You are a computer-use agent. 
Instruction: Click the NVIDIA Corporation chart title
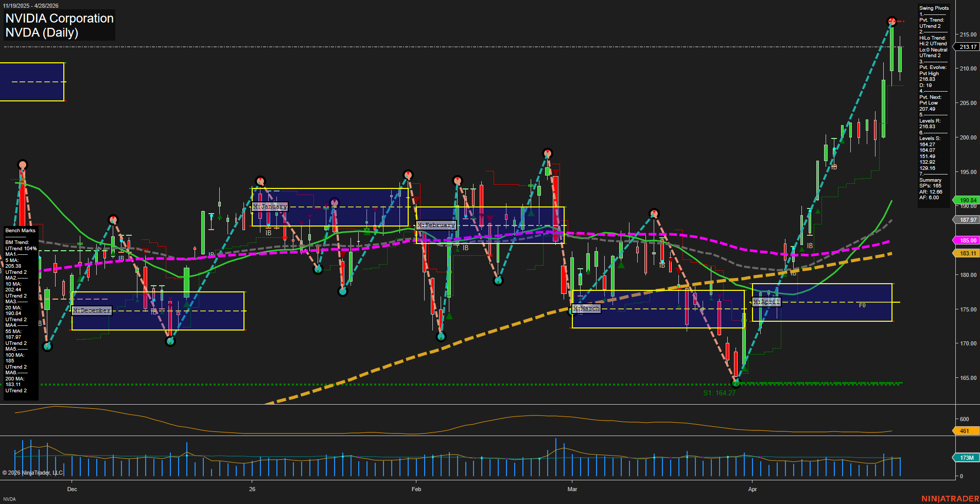point(59,19)
